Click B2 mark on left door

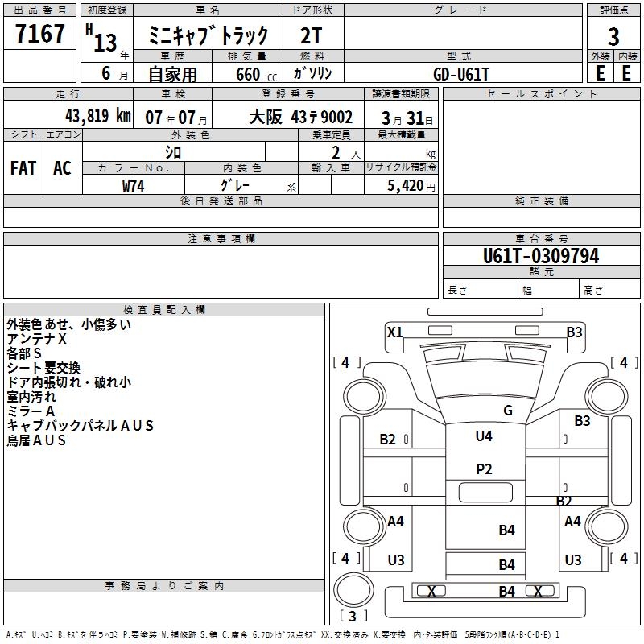pos(387,440)
